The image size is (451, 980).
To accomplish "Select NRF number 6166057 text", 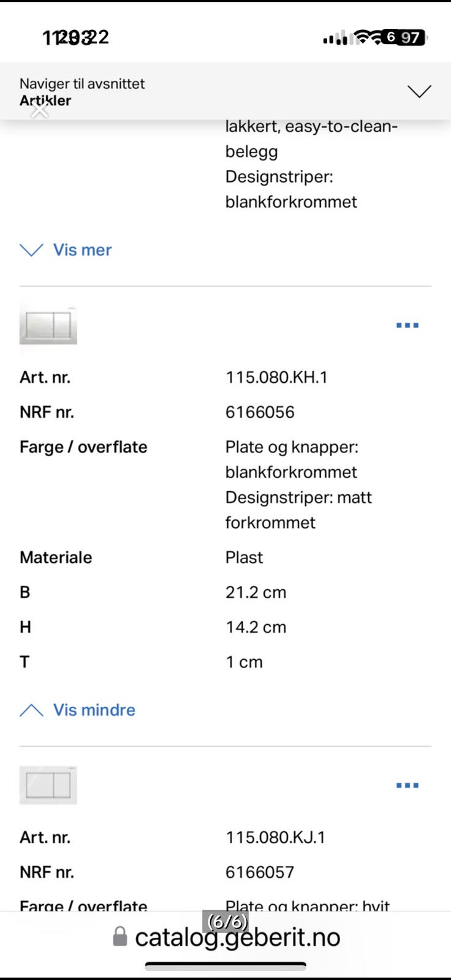I will [x=260, y=872].
